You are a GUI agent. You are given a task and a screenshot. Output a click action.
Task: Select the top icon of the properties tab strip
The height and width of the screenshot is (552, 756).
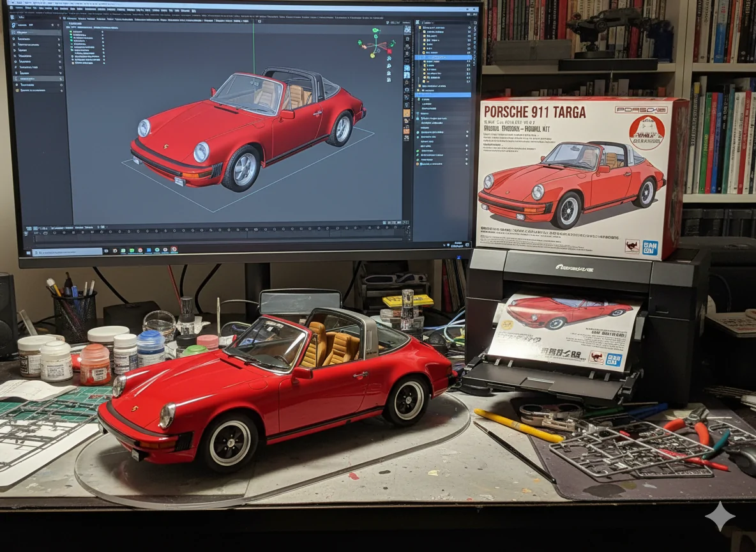(x=407, y=29)
